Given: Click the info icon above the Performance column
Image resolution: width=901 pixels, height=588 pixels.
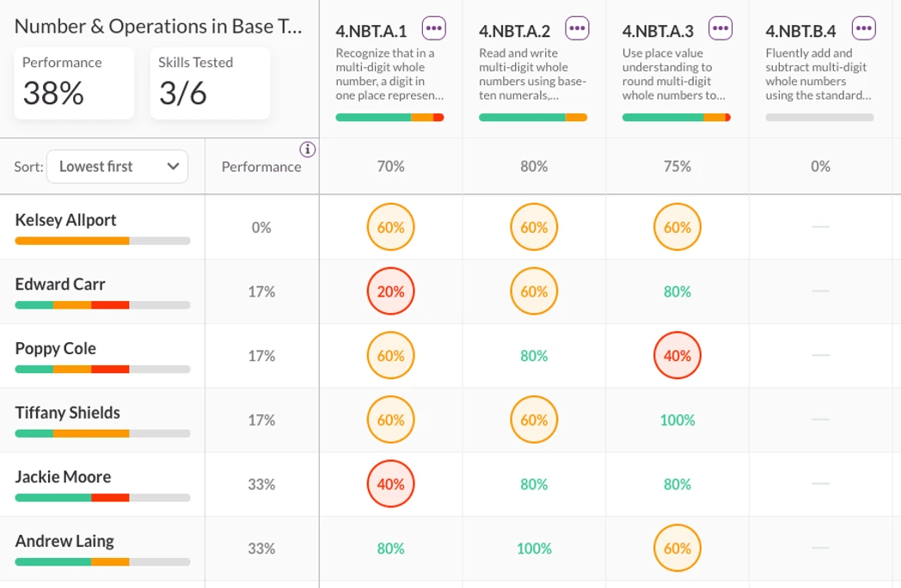Looking at the screenshot, I should coord(308,149).
